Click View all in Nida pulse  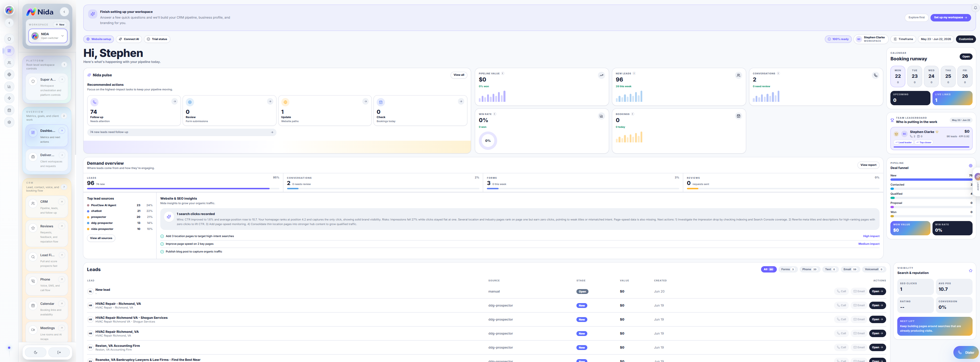[x=459, y=75]
